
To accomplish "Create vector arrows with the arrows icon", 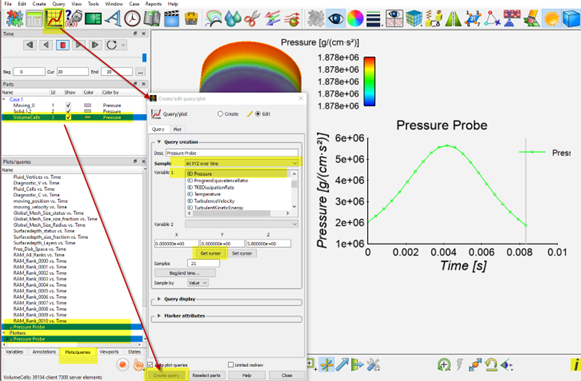I will click(272, 18).
